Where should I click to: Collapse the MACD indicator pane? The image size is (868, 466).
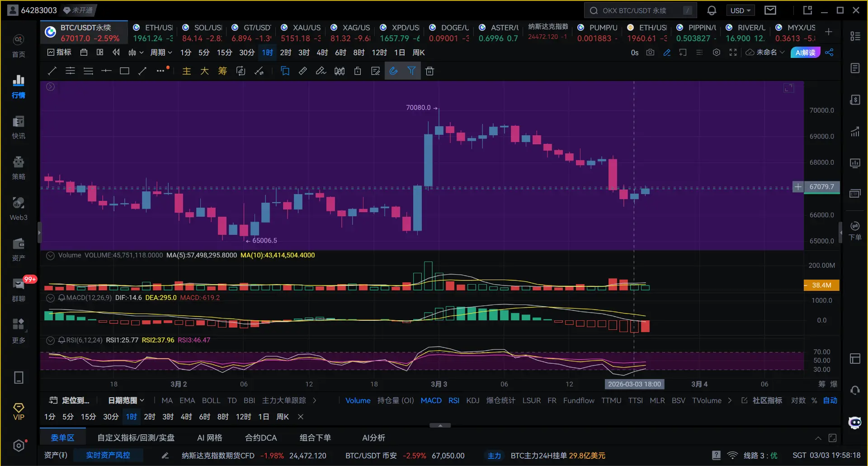coord(50,298)
